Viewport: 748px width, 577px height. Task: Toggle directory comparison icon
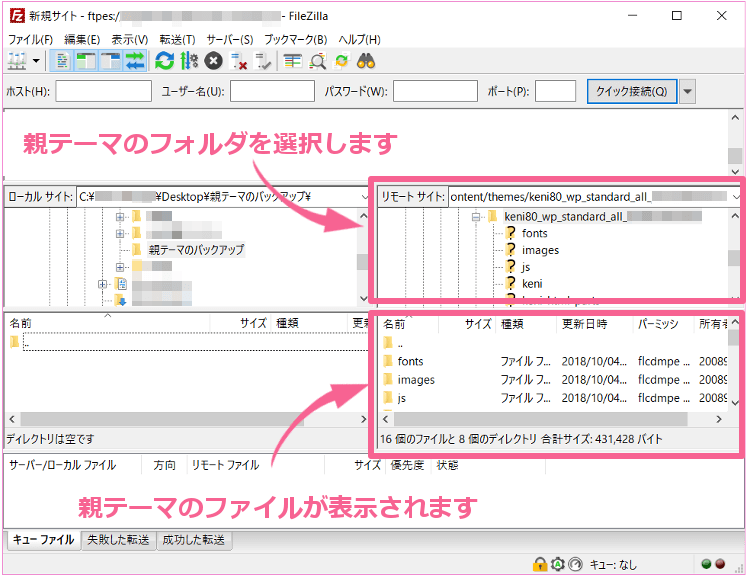coord(317,61)
